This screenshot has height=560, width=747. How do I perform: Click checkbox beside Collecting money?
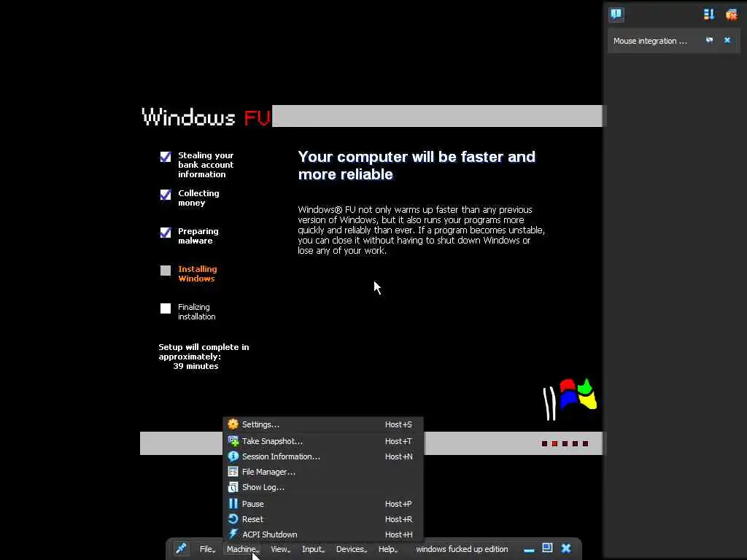tap(166, 195)
